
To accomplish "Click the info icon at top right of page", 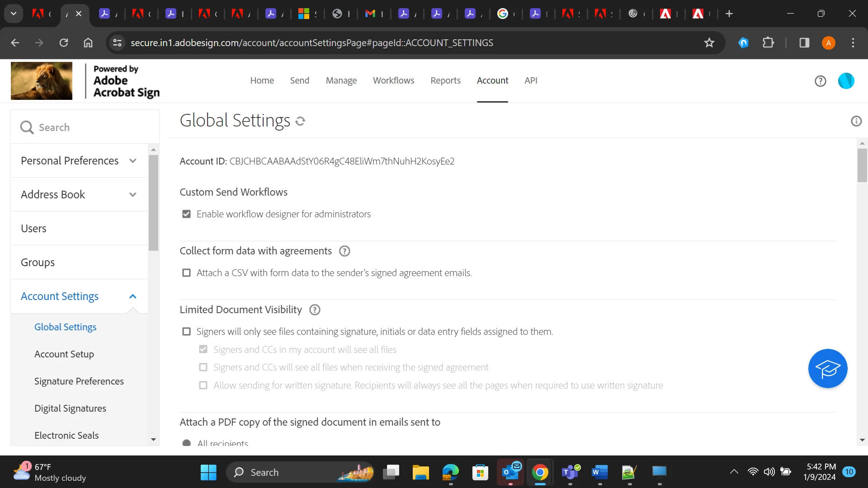I will [x=856, y=121].
